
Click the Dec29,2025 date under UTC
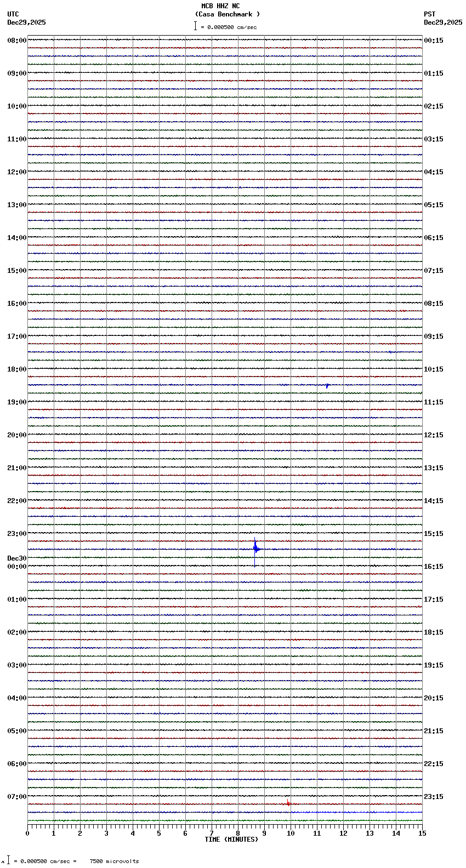coord(26,22)
